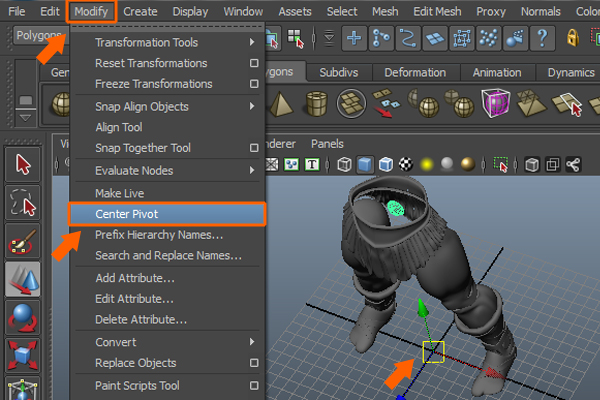Open Reset Transformations option box
This screenshot has height=400, width=600.
click(x=254, y=63)
